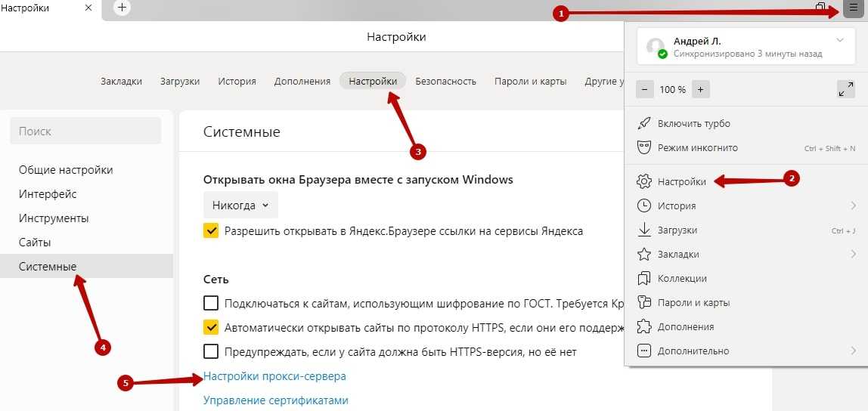Viewport: 868px width, 411px height.
Task: Click the Пароли и карты key icon
Action: pyautogui.click(x=643, y=302)
